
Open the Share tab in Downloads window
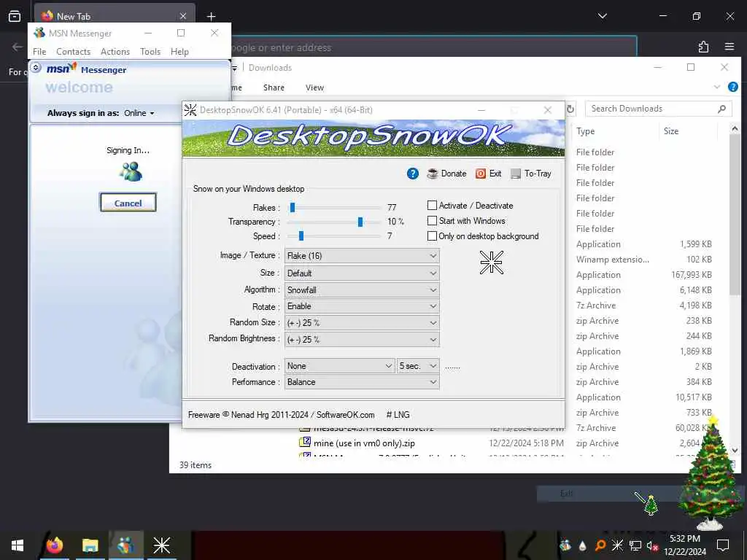pyautogui.click(x=274, y=87)
